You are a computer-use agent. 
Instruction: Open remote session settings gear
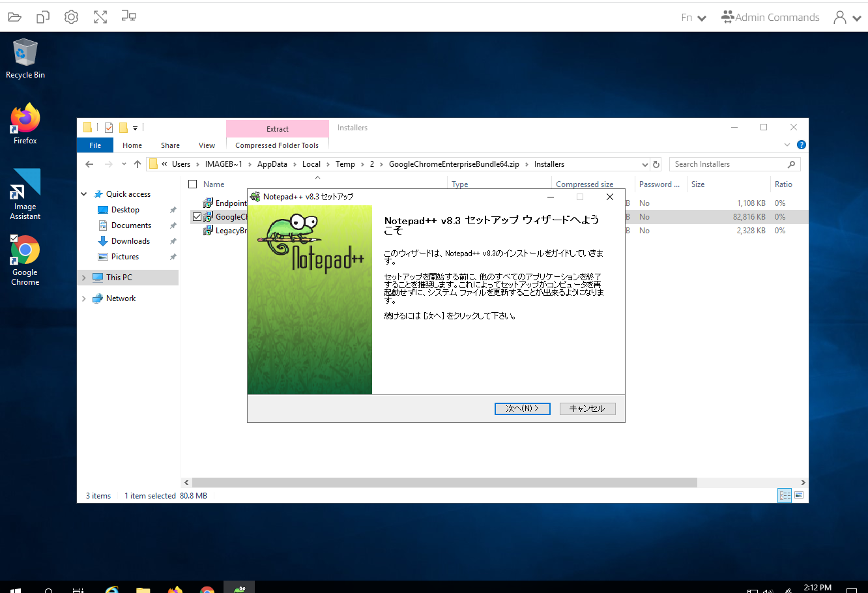tap(71, 17)
